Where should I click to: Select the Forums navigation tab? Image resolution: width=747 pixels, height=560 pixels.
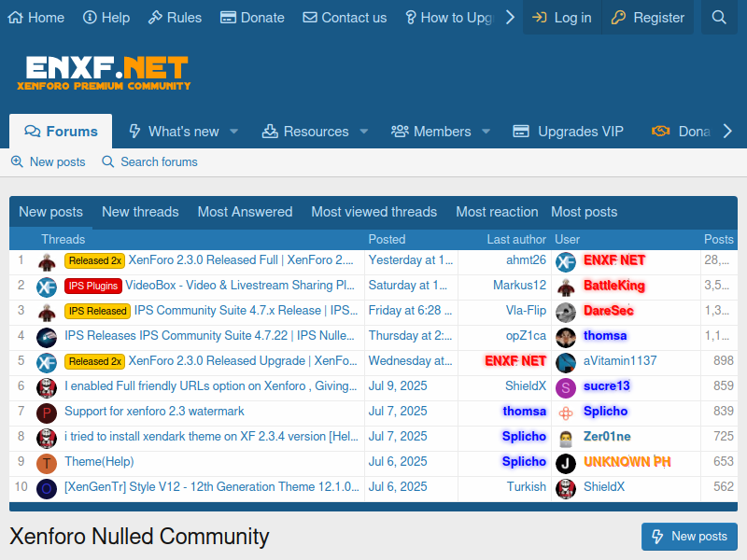61,131
